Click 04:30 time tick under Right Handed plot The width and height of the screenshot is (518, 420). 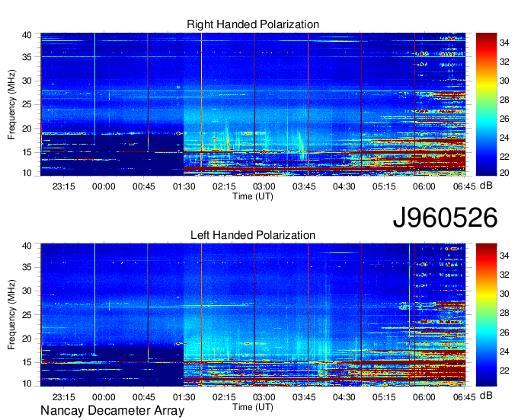coord(344,186)
